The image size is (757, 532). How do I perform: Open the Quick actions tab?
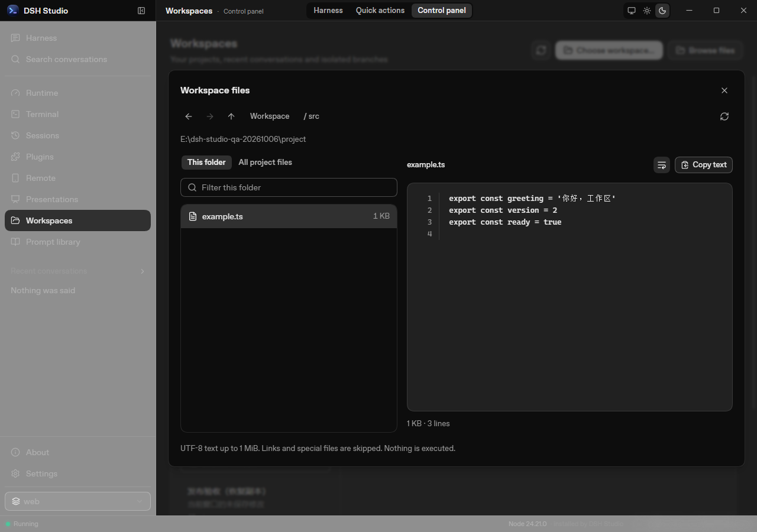380,11
